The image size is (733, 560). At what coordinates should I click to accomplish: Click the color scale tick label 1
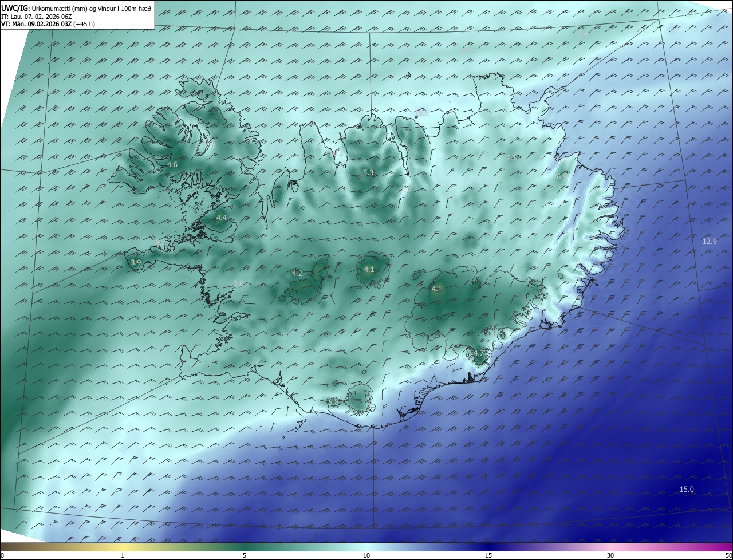(x=123, y=555)
